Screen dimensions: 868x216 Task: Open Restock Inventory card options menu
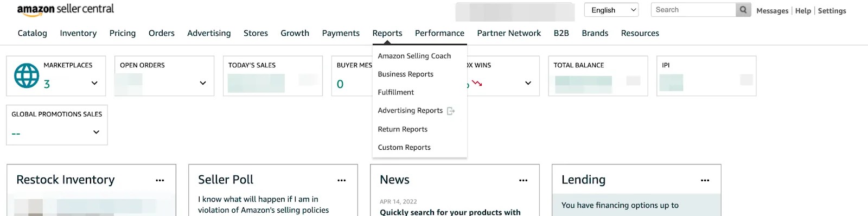(x=160, y=180)
